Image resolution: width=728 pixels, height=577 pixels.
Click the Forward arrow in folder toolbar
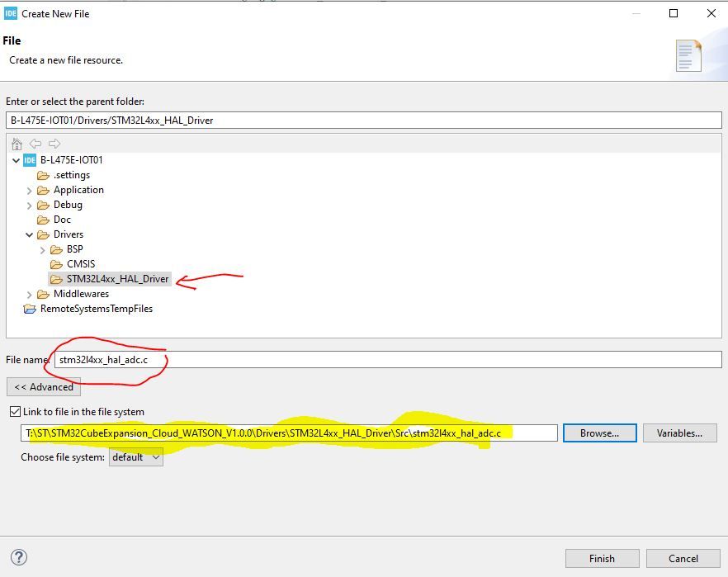(x=54, y=144)
